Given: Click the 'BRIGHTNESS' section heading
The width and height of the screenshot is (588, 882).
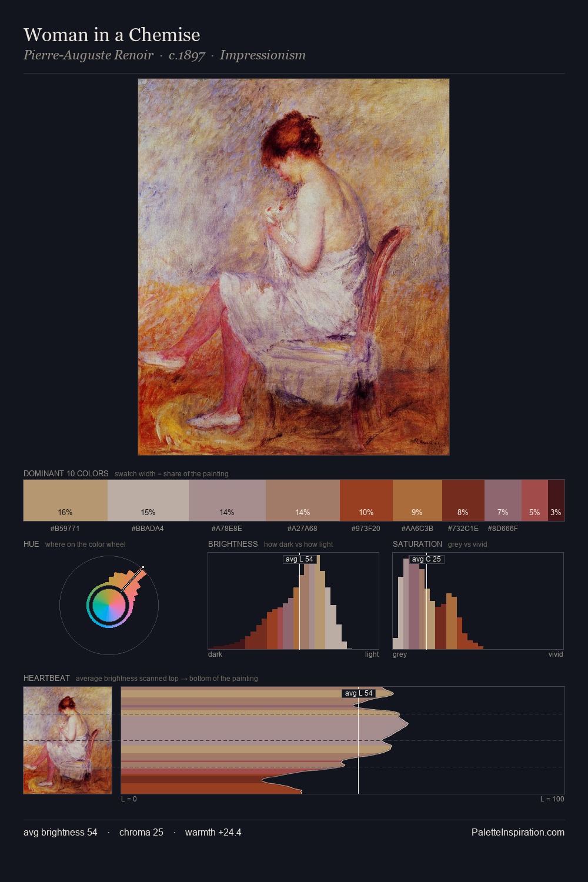Looking at the screenshot, I should coord(233,544).
